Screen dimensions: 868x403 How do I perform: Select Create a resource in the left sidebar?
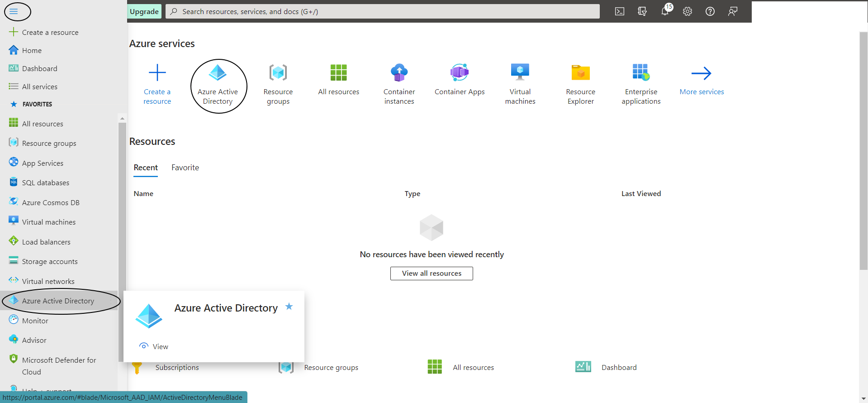coord(50,32)
